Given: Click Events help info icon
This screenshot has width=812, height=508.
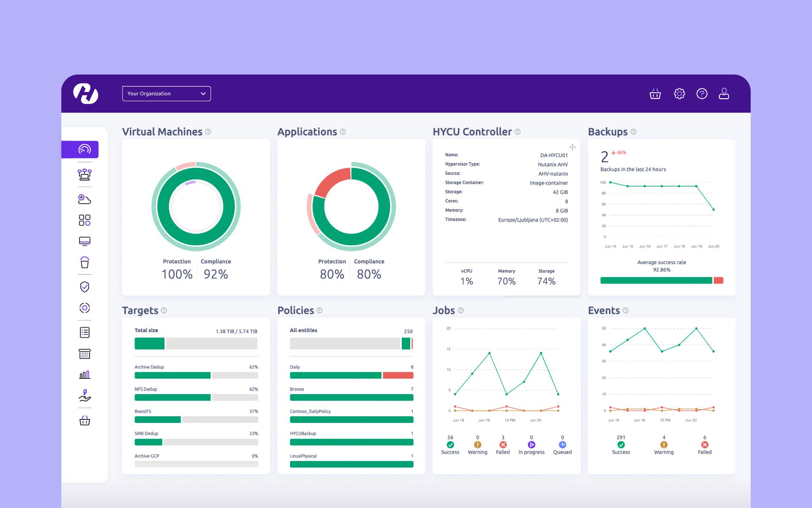Looking at the screenshot, I should click(x=625, y=310).
